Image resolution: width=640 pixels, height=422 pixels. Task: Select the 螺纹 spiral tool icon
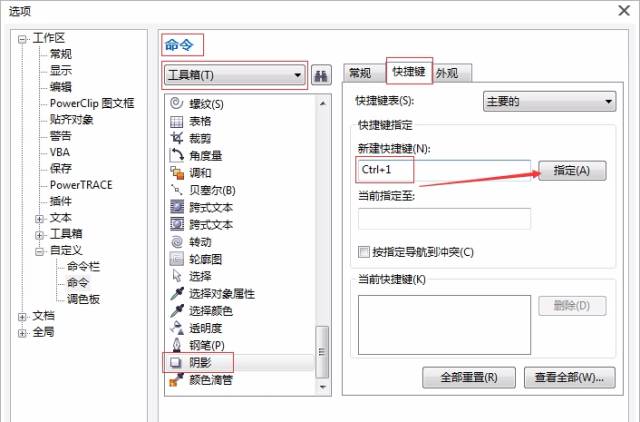(x=177, y=103)
